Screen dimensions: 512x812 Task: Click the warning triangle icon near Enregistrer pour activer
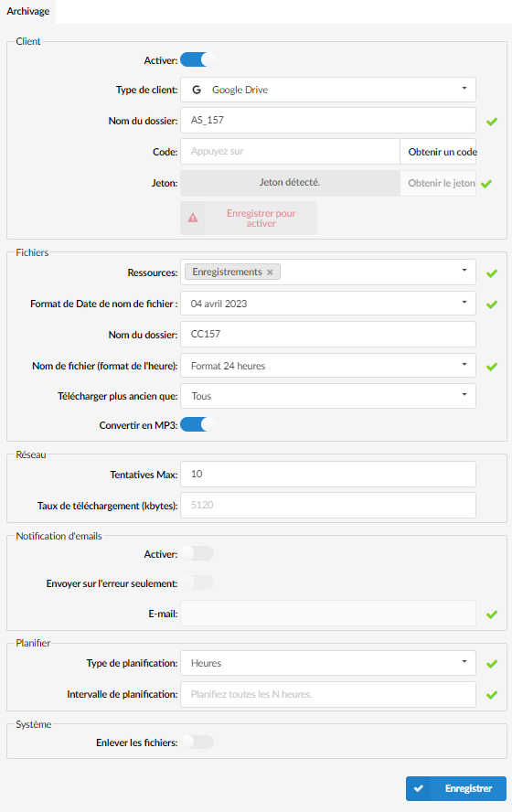[193, 218]
